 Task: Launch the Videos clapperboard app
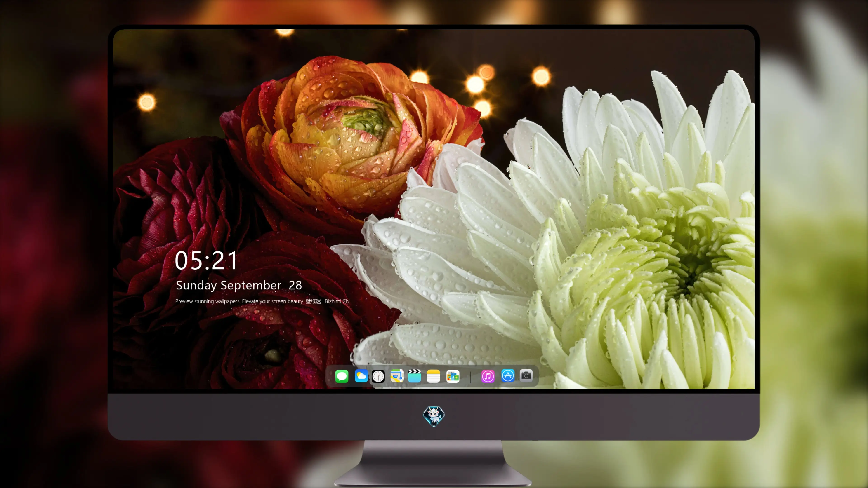click(x=415, y=376)
